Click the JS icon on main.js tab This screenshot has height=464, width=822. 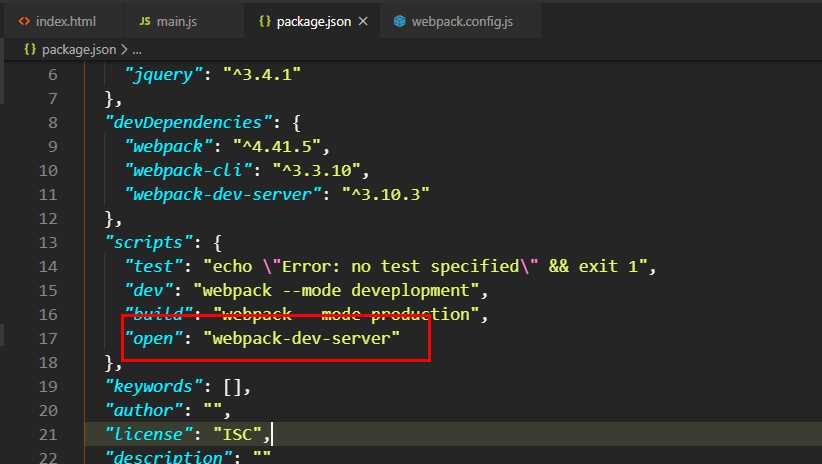145,21
